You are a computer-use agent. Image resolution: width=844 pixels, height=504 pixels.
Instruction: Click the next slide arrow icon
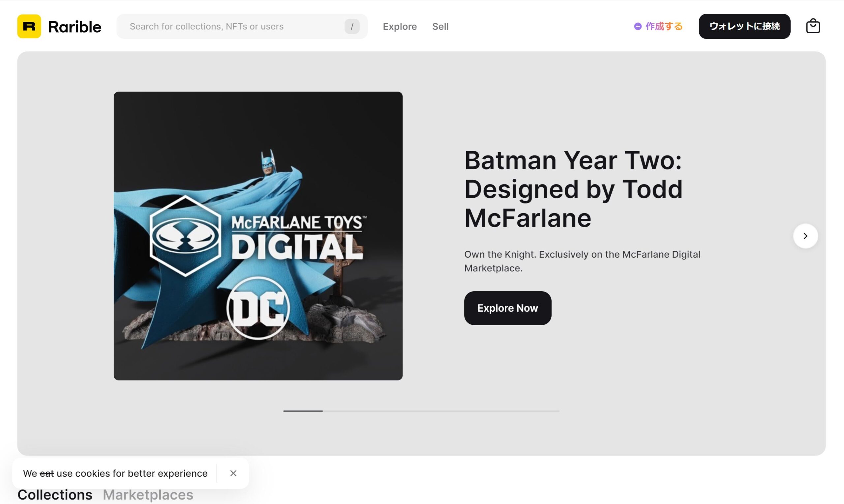tap(805, 236)
